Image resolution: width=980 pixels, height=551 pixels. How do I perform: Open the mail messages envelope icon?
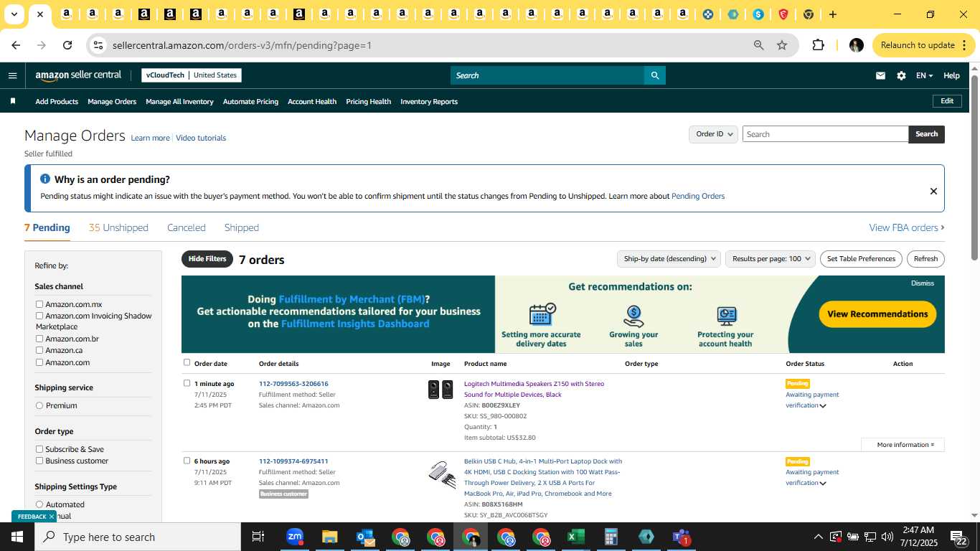tap(880, 75)
